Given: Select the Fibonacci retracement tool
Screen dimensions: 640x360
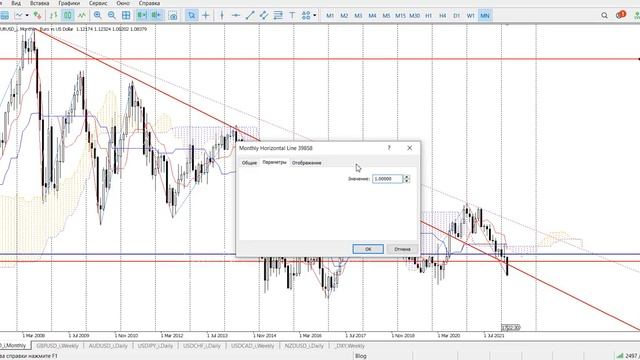Looking at the screenshot, I should (x=278, y=16).
